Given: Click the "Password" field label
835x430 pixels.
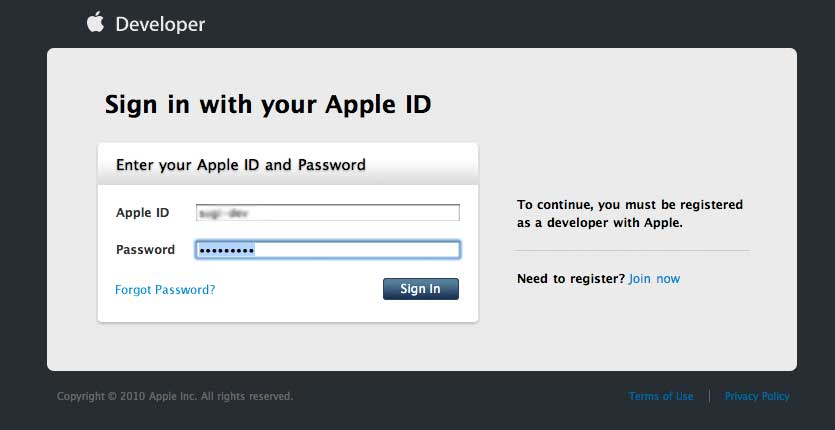Looking at the screenshot, I should [x=145, y=250].
